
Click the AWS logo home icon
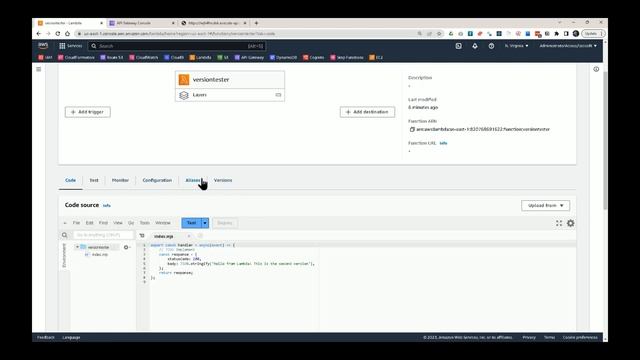click(43, 46)
